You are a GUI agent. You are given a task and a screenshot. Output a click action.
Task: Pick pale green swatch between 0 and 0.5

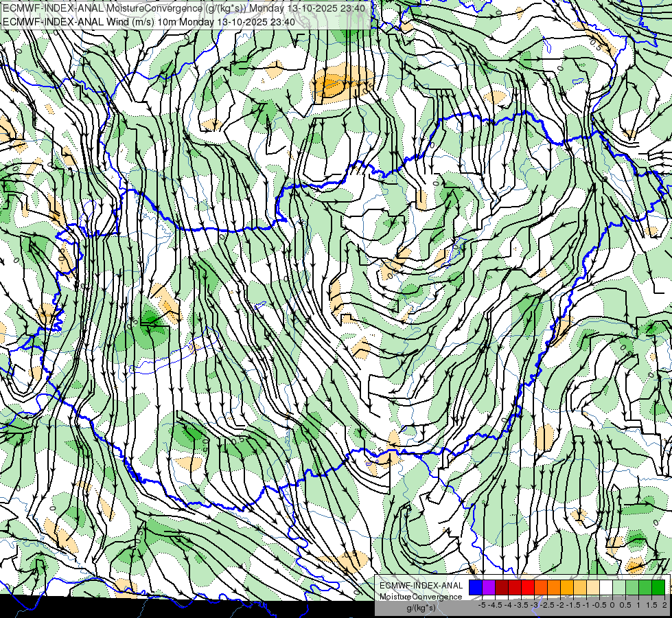(619, 588)
